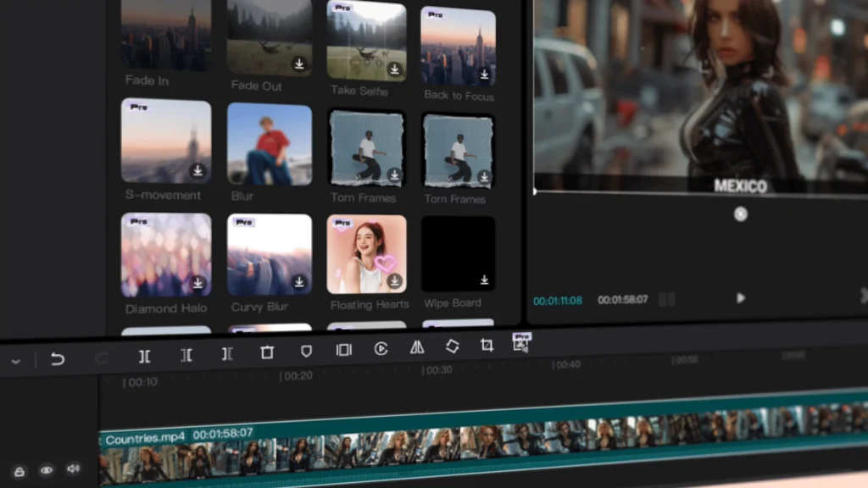Select the Curvy Blur effect thumbnail

[x=270, y=254]
